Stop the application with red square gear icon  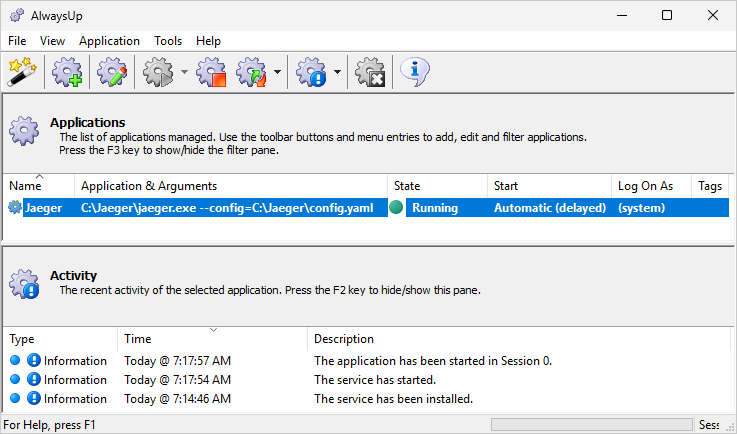click(x=211, y=72)
